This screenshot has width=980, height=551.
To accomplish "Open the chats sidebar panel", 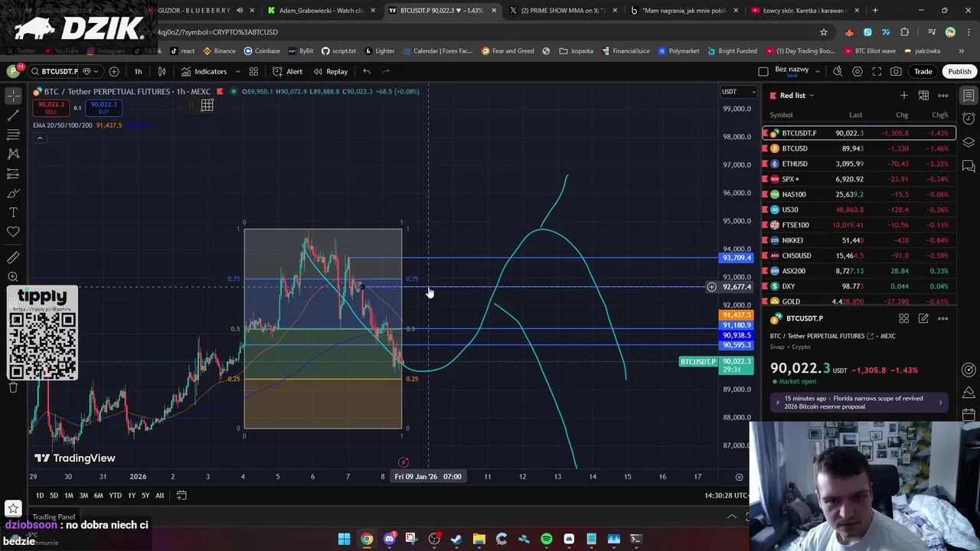I will 969,166.
